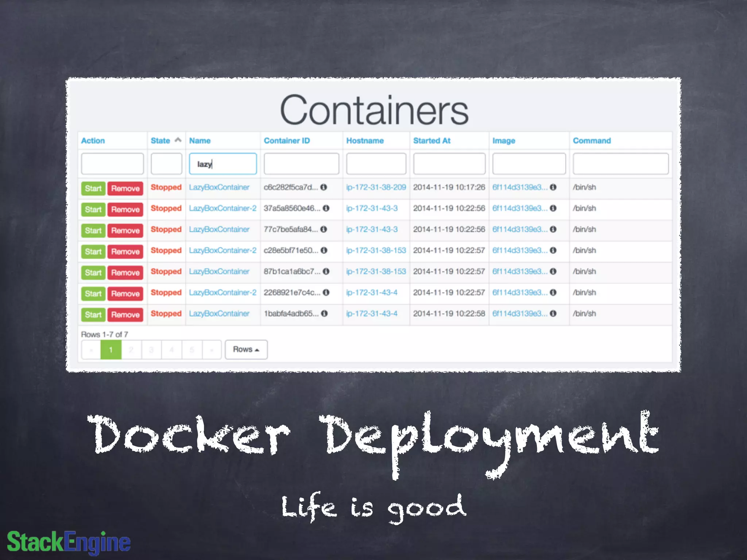This screenshot has width=747, height=560.
Task: Open LazyBoxContainer-2 link in 2268921e7c4c row
Action: tap(223, 293)
